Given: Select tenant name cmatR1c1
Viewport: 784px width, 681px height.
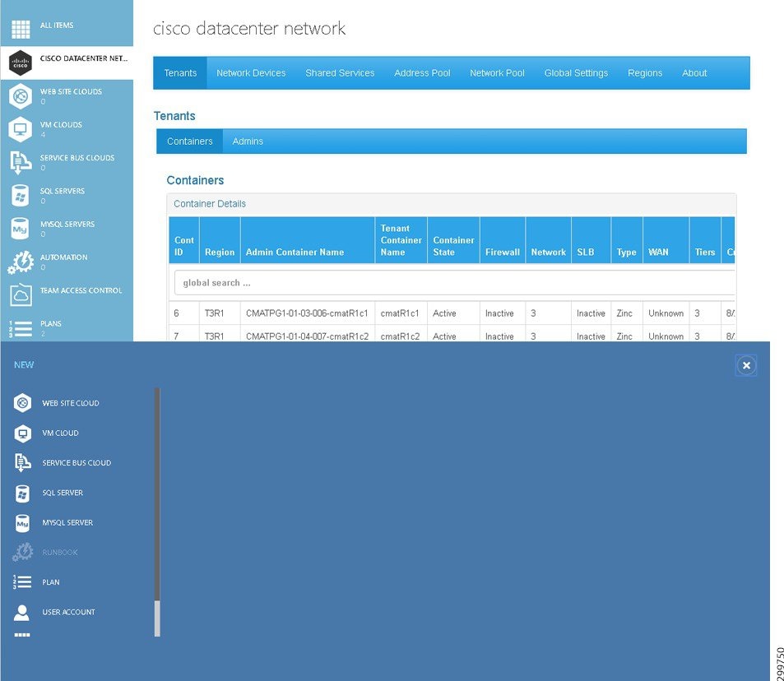Looking at the screenshot, I should pos(400,313).
